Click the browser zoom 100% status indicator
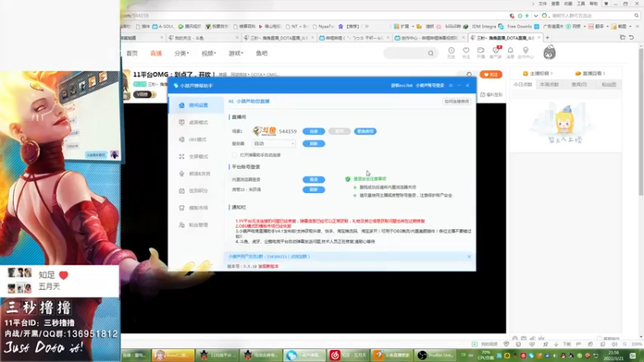 pyautogui.click(x=637, y=344)
